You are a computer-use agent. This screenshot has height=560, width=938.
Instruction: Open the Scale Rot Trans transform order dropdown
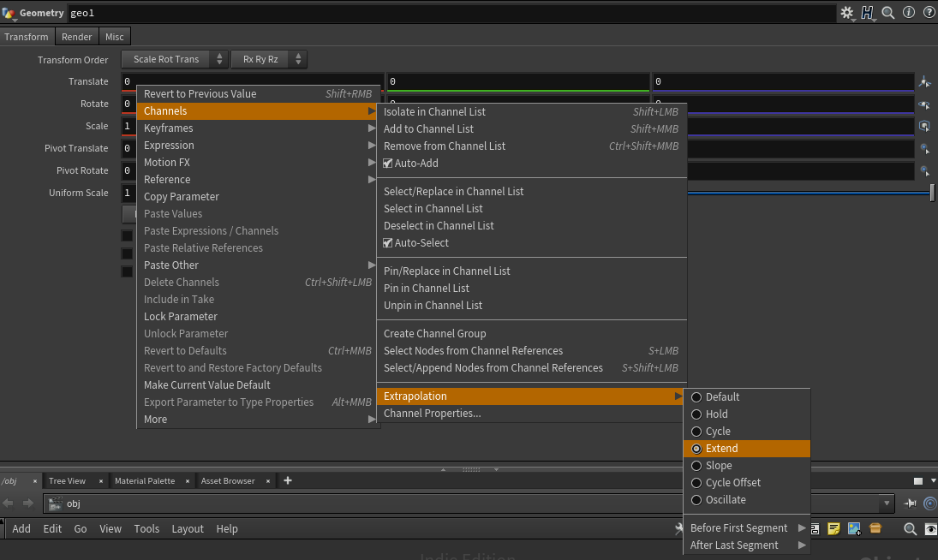tap(174, 59)
